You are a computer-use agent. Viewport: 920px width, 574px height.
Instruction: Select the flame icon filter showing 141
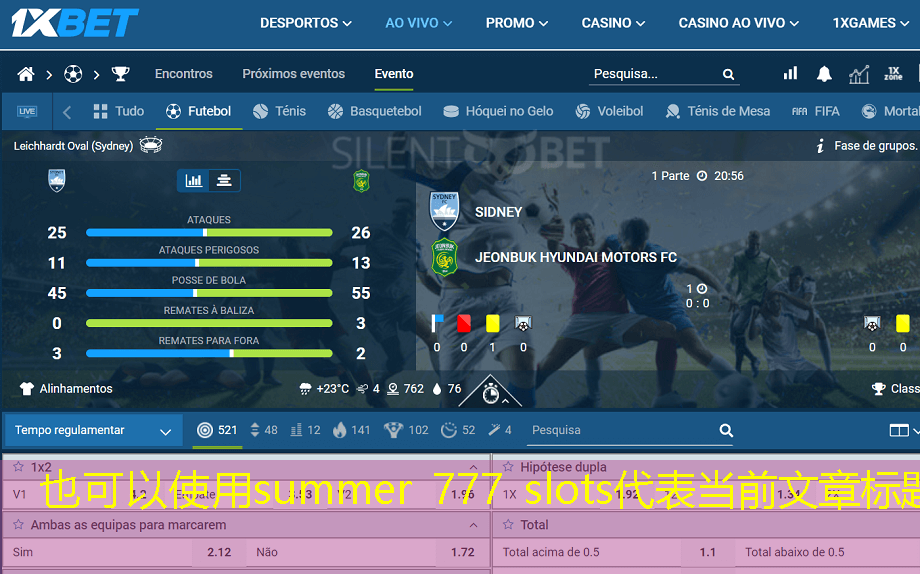[351, 430]
